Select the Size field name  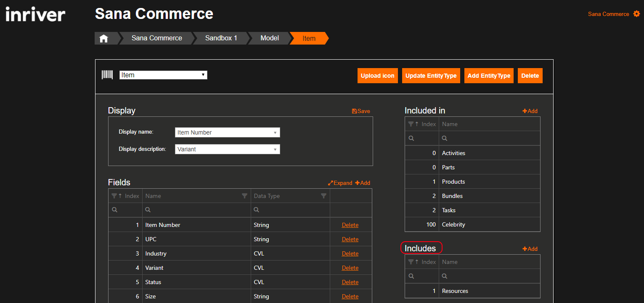click(150, 296)
